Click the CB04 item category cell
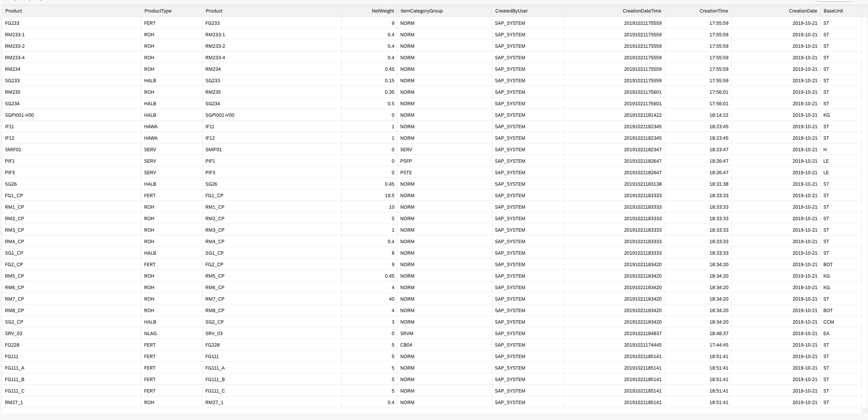 point(406,345)
